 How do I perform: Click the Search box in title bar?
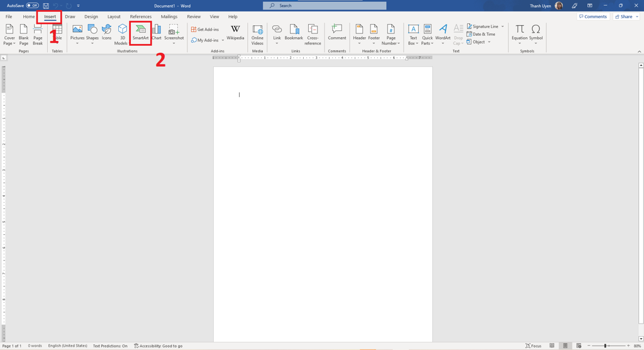coord(325,6)
